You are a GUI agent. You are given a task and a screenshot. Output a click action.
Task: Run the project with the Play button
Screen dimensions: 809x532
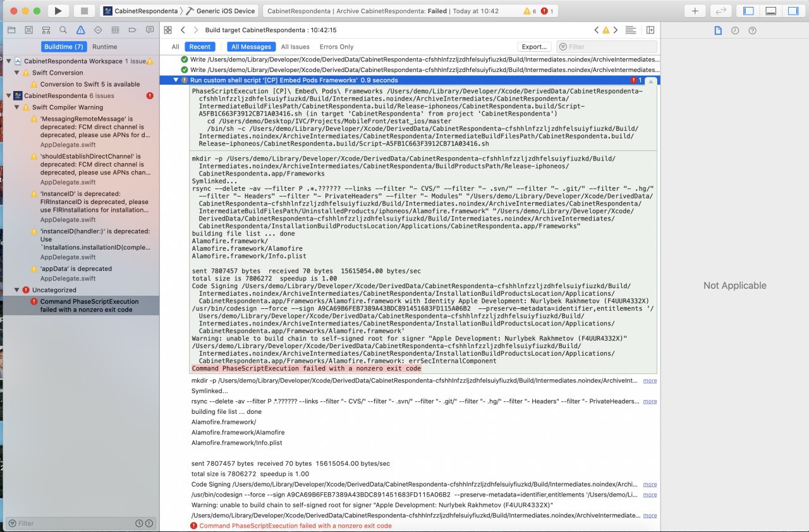pyautogui.click(x=58, y=11)
